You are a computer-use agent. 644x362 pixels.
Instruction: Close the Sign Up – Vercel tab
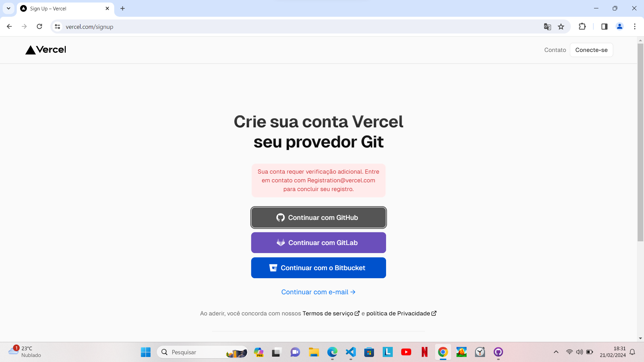pyautogui.click(x=107, y=8)
